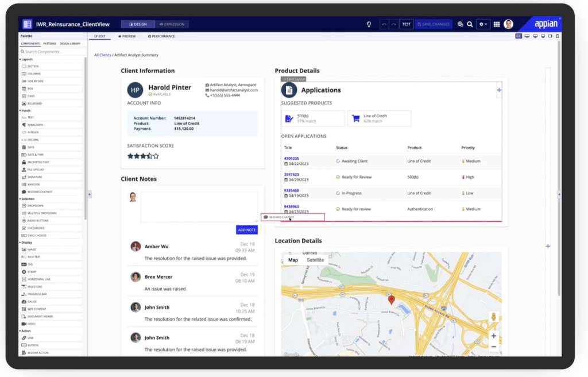Viewport: 588px width, 377px height.
Task: Switch the map to Satellite view
Action: tap(315, 260)
